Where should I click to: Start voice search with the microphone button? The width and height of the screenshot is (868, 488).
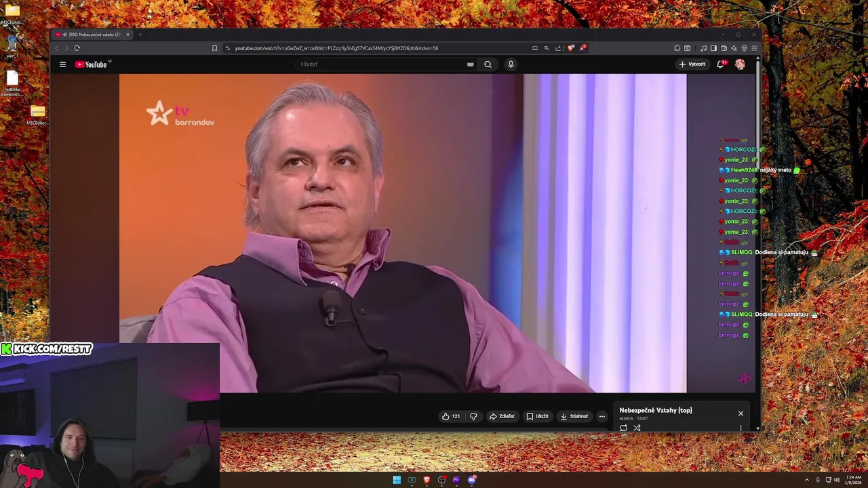pos(511,64)
